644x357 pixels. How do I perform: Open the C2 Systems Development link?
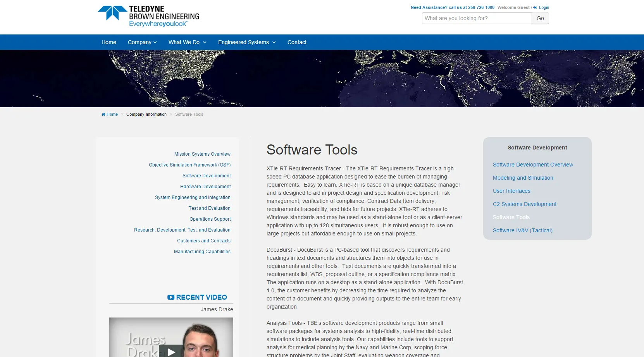pyautogui.click(x=525, y=204)
